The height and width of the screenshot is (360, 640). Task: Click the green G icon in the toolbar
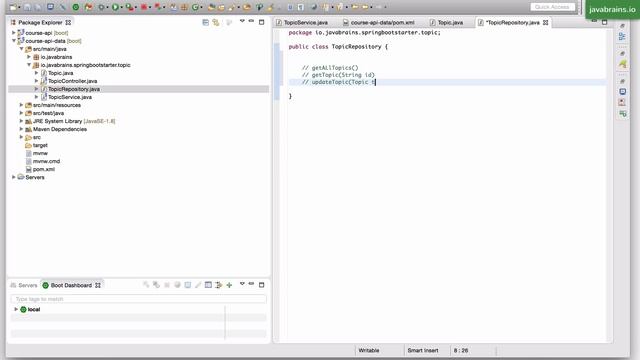[x=195, y=7]
